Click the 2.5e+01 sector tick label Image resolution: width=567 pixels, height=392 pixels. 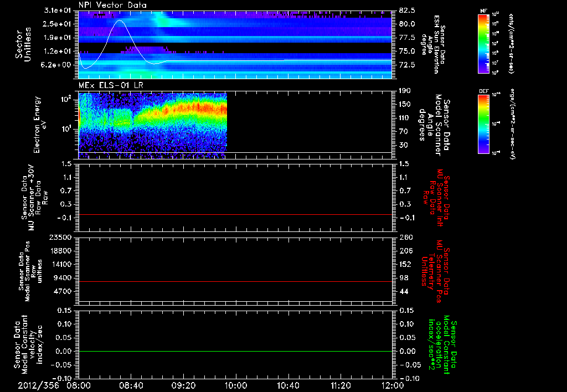coord(58,24)
